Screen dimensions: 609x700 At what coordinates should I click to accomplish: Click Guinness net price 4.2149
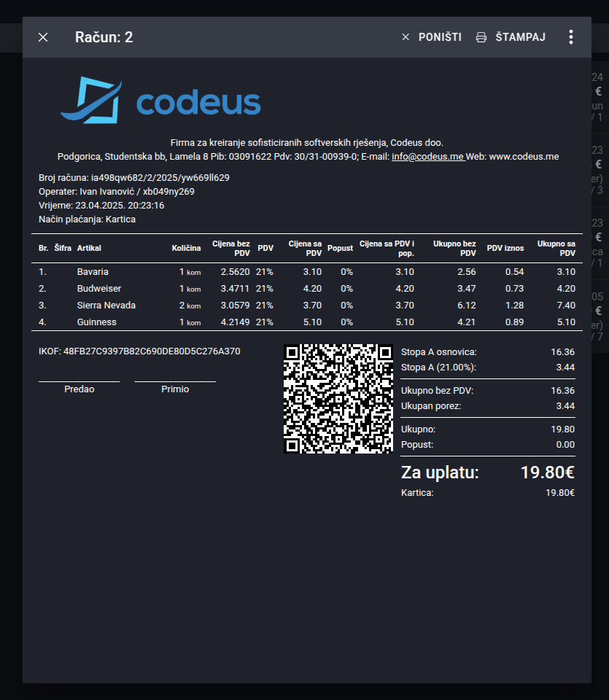236,322
